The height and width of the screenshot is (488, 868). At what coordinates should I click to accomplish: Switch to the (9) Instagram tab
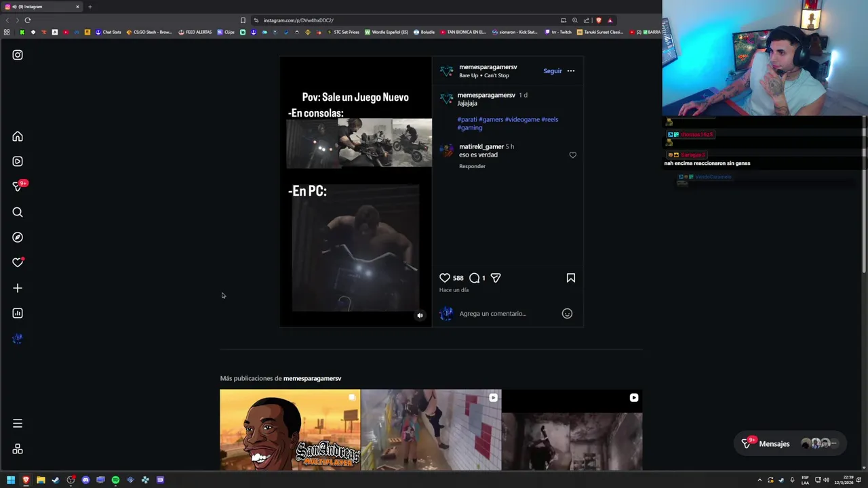point(41,7)
